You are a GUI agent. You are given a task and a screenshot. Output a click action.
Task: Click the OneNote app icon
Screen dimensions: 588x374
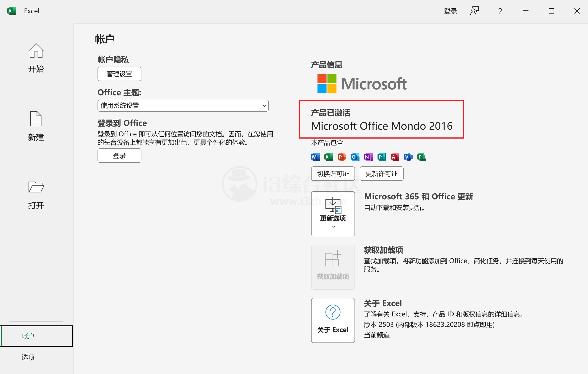pyautogui.click(x=368, y=157)
